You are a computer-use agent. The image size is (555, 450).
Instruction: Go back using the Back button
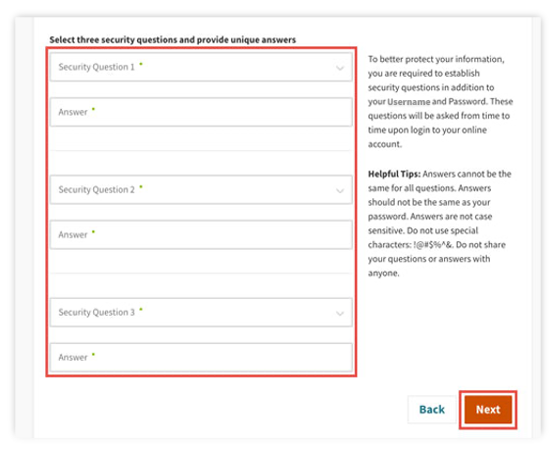pos(432,410)
